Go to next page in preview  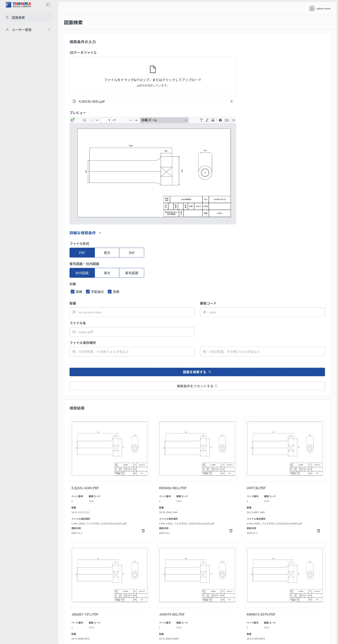pos(97,120)
